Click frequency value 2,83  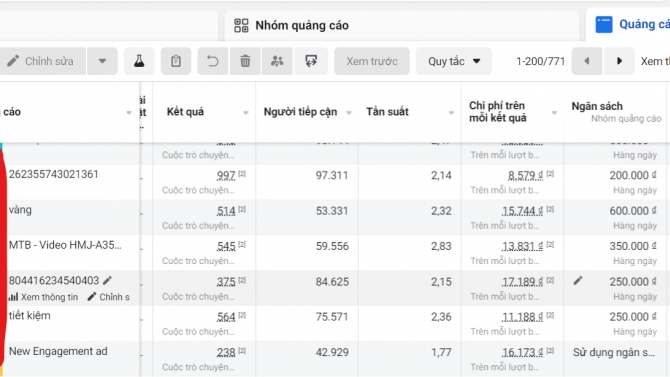(441, 246)
